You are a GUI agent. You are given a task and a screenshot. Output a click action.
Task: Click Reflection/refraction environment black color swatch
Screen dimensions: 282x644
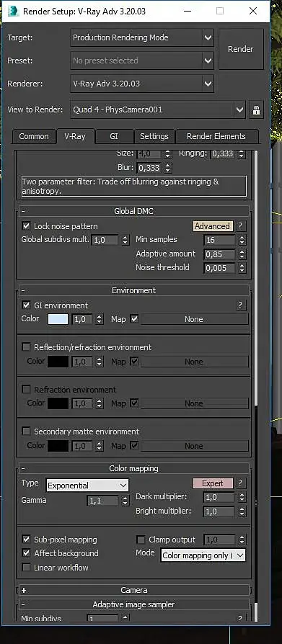pos(58,362)
